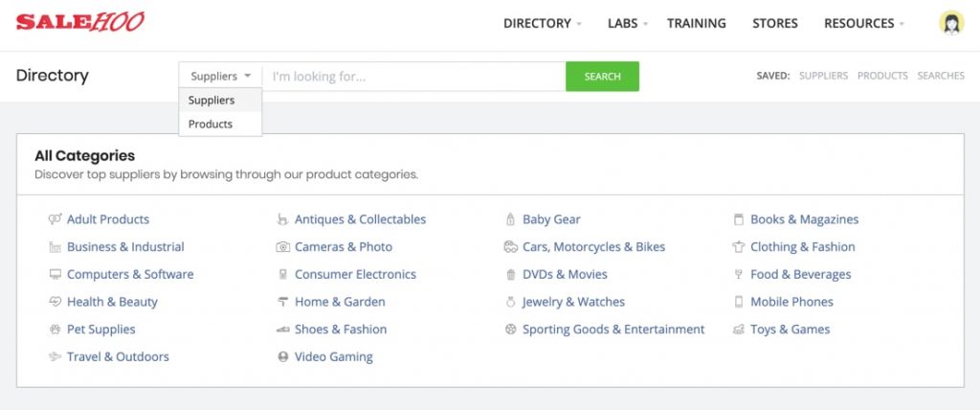Expand the Labs navigation menu

628,23
